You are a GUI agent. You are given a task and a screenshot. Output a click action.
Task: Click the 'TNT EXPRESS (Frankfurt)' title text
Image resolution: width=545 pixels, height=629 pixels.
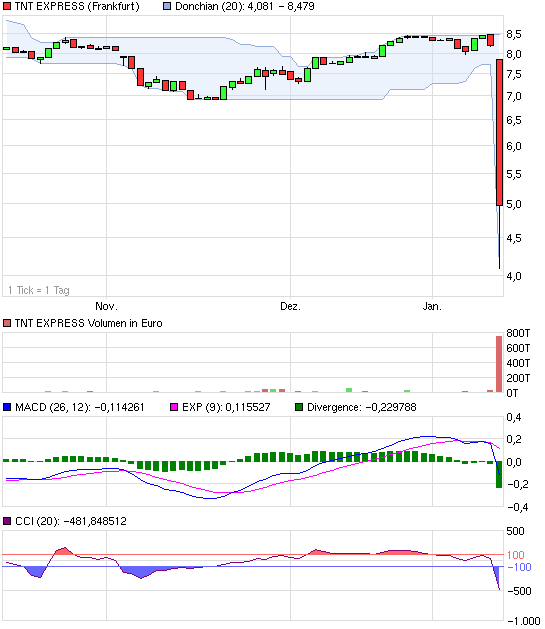tap(77, 6)
